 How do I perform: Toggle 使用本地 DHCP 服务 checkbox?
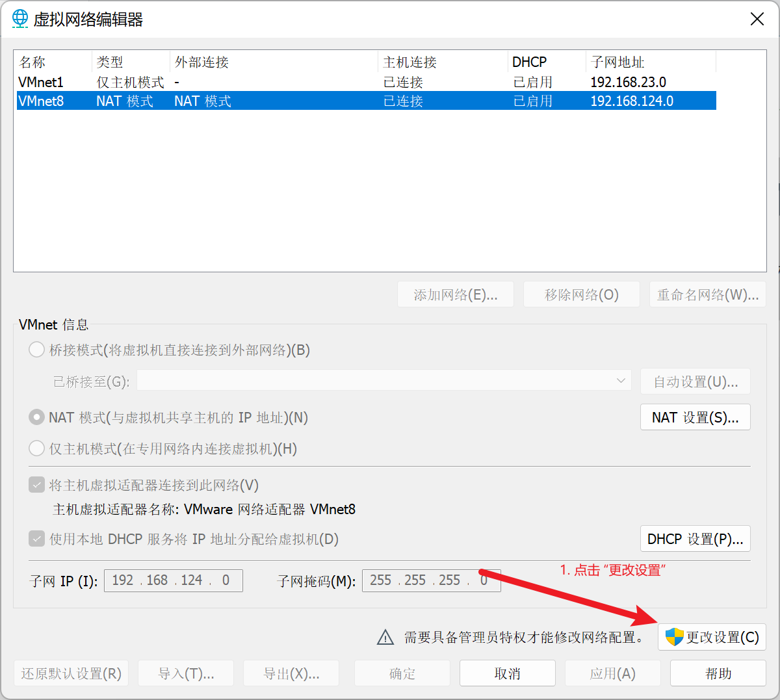37,539
